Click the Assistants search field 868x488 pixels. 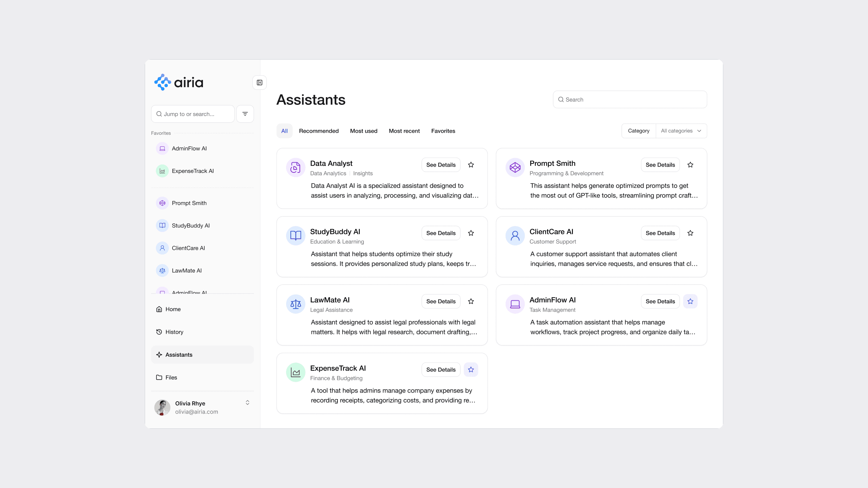click(x=629, y=99)
